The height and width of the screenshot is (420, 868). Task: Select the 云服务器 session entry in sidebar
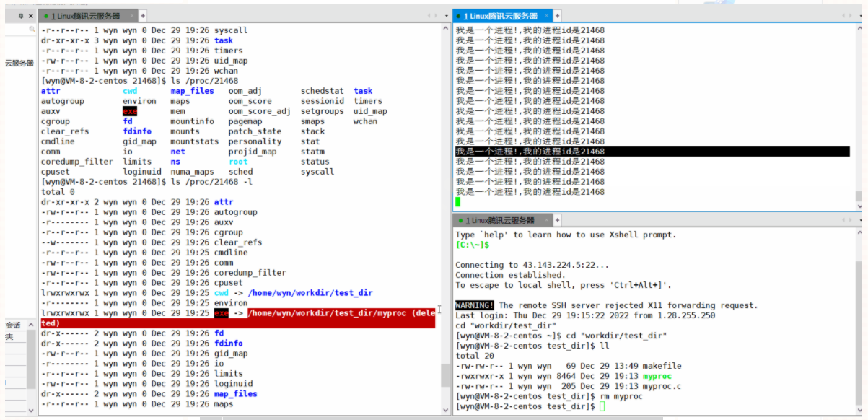[x=19, y=63]
